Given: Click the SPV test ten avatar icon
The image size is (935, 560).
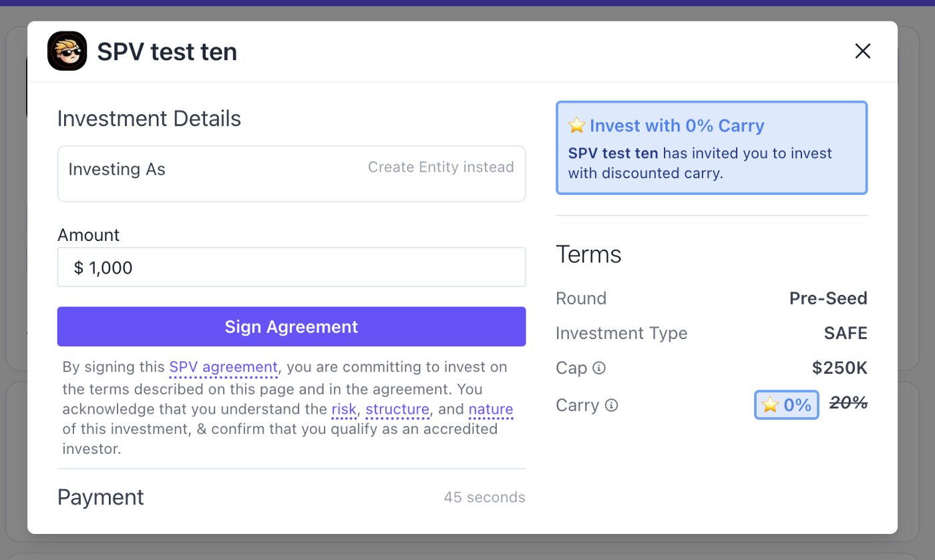Looking at the screenshot, I should click(x=67, y=51).
